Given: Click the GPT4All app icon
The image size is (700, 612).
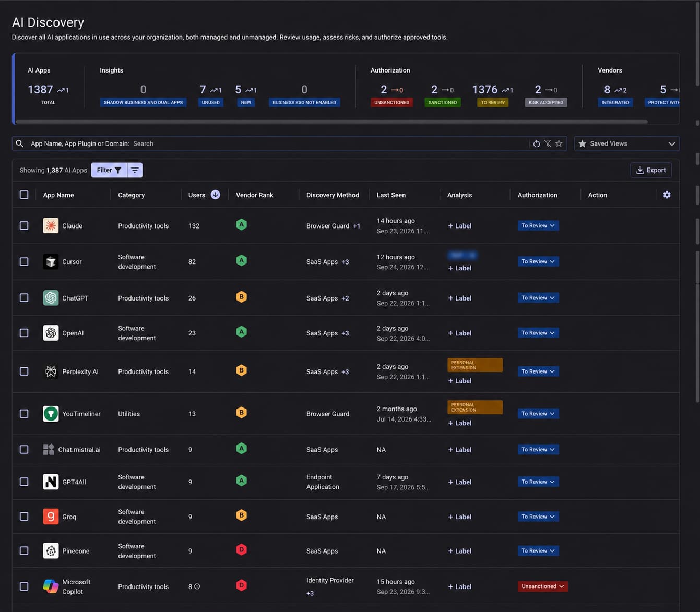Looking at the screenshot, I should pos(51,482).
